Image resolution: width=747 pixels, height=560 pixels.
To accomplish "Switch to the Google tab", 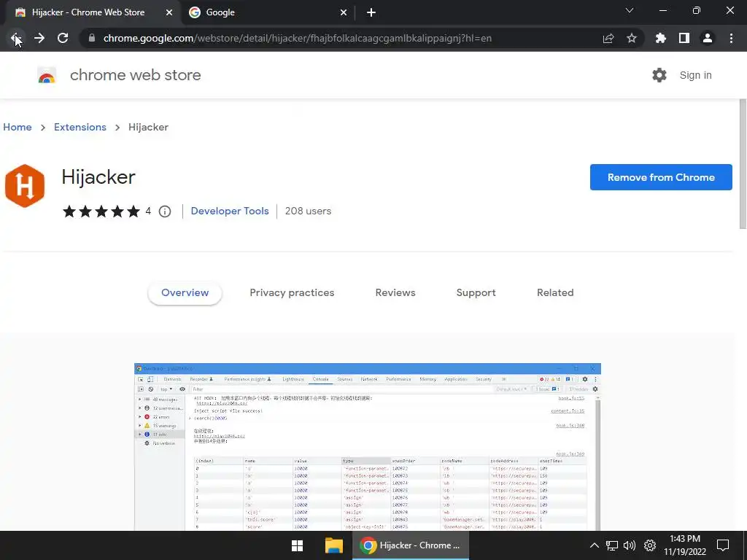I will [x=268, y=13].
